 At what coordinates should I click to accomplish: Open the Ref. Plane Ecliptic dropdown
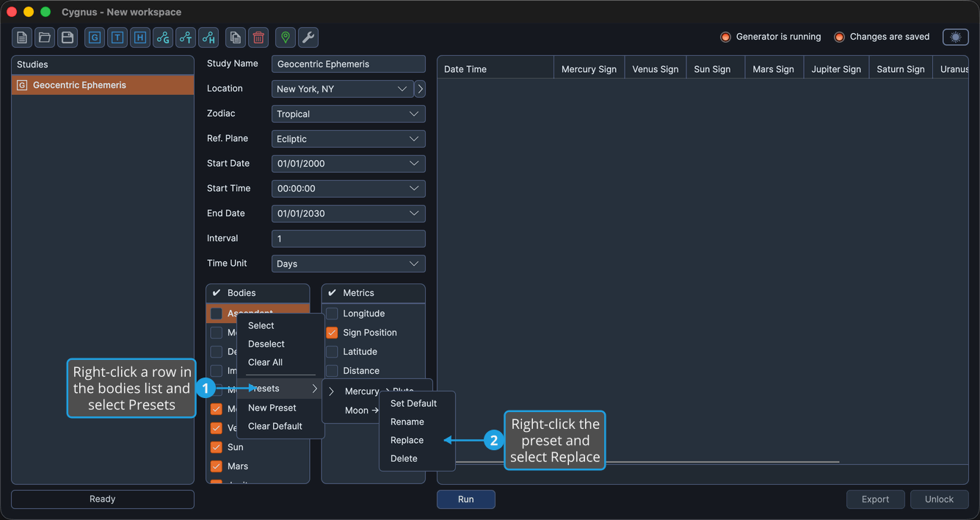pos(349,139)
